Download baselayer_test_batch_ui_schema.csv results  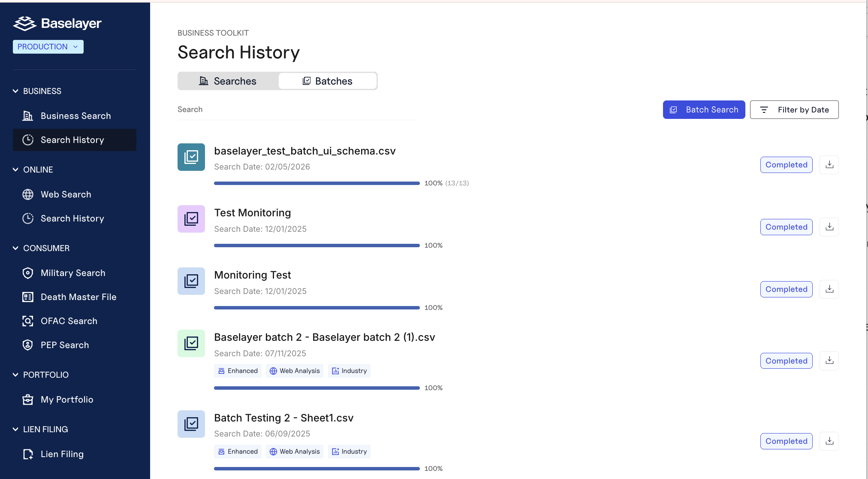tap(829, 165)
